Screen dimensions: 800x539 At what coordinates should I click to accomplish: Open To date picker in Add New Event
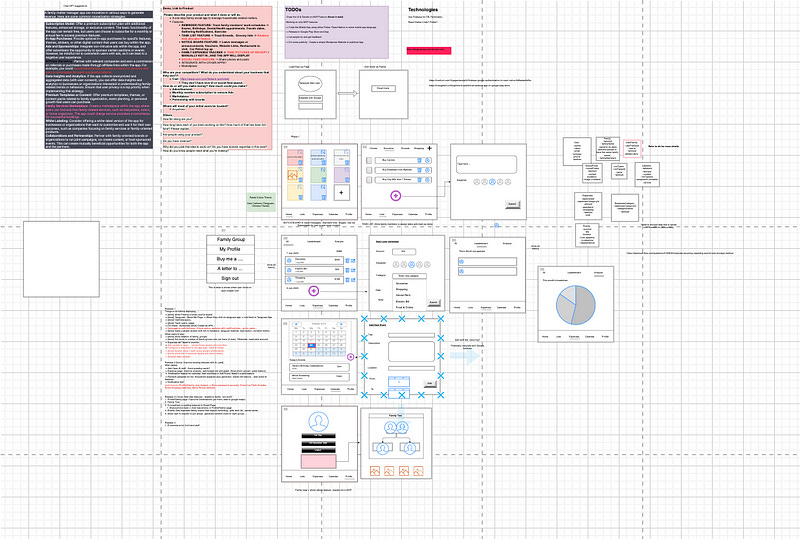(x=398, y=393)
